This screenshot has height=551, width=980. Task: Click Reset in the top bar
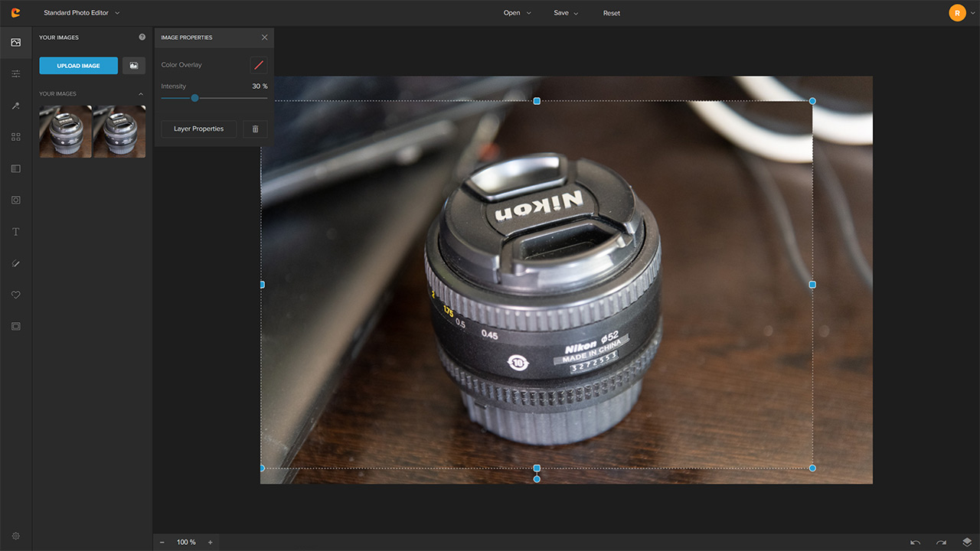click(612, 13)
